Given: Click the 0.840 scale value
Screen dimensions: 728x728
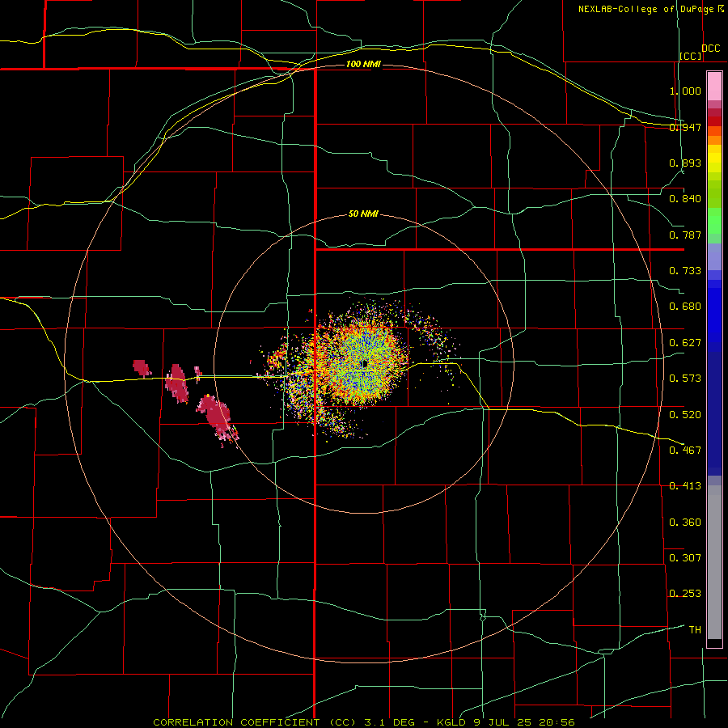Looking at the screenshot, I should tap(685, 199).
